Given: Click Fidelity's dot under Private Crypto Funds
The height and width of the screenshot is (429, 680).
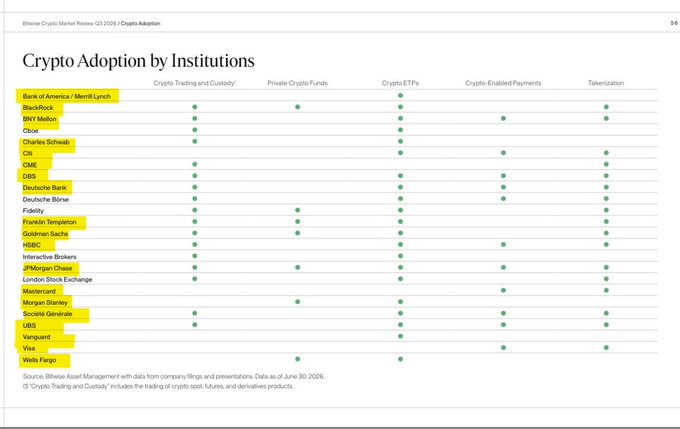Looking at the screenshot, I should coord(298,210).
